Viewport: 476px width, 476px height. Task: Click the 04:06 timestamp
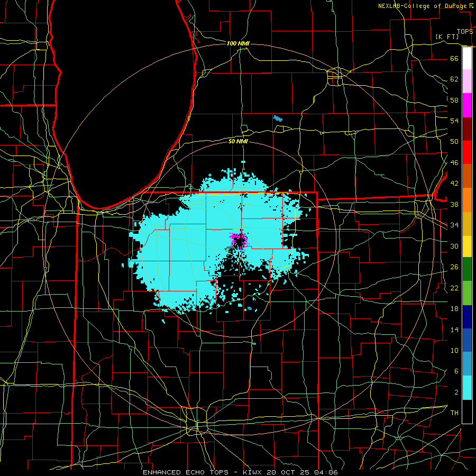click(x=326, y=472)
